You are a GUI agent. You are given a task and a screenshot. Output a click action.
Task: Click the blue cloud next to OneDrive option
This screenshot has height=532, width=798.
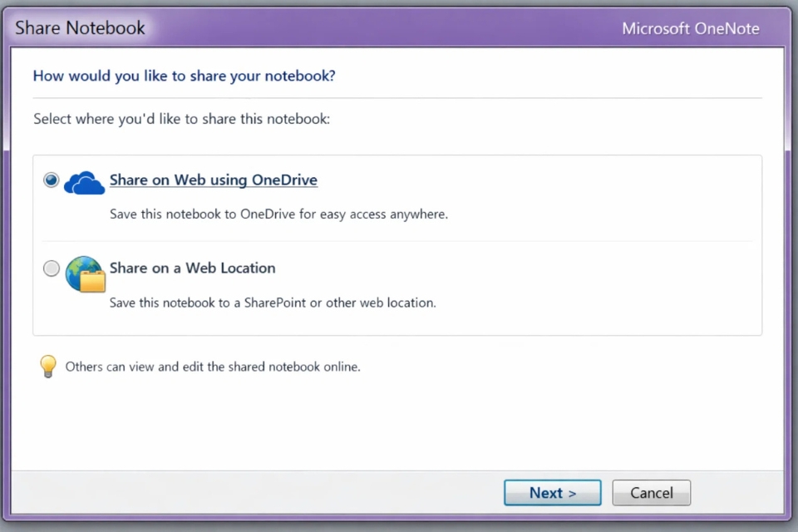tap(83, 182)
